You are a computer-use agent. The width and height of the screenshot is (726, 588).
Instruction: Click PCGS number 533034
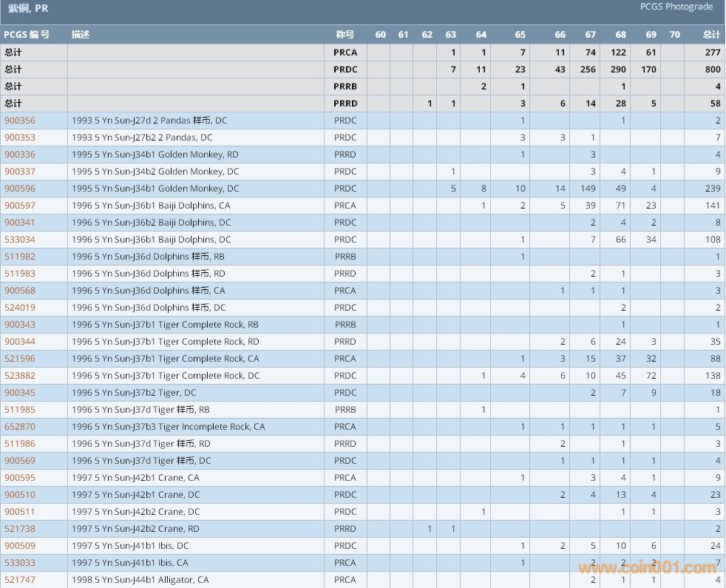[x=20, y=240]
